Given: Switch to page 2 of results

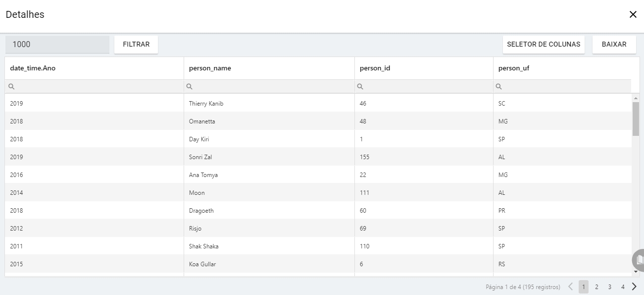Looking at the screenshot, I should click(597, 287).
